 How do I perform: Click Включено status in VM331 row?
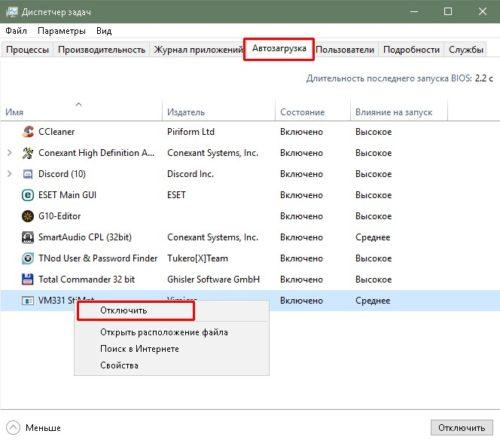(x=301, y=301)
